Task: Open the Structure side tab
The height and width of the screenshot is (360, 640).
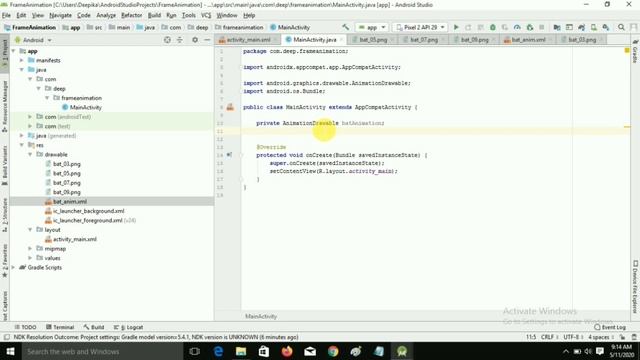Action: [5, 216]
